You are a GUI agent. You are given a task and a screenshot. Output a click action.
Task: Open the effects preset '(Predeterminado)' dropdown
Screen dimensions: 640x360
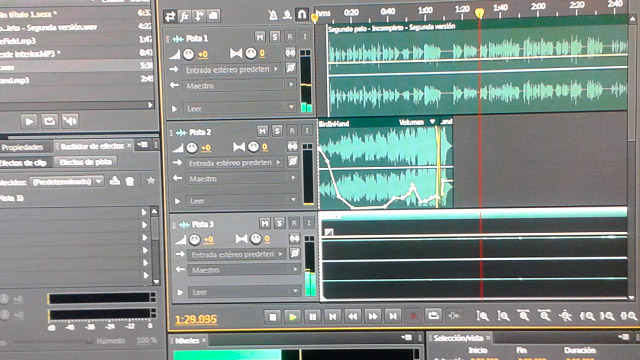point(66,182)
